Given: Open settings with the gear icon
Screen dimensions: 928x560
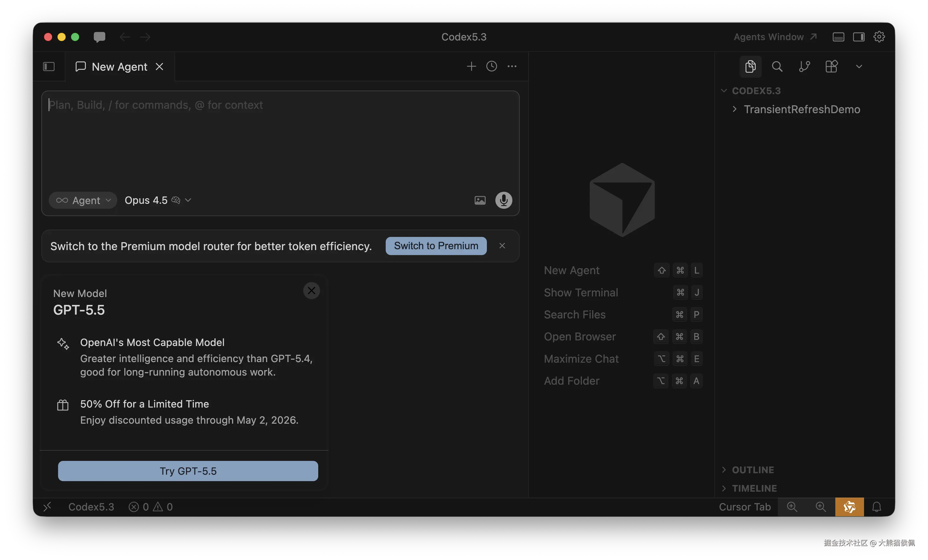Looking at the screenshot, I should click(x=879, y=37).
